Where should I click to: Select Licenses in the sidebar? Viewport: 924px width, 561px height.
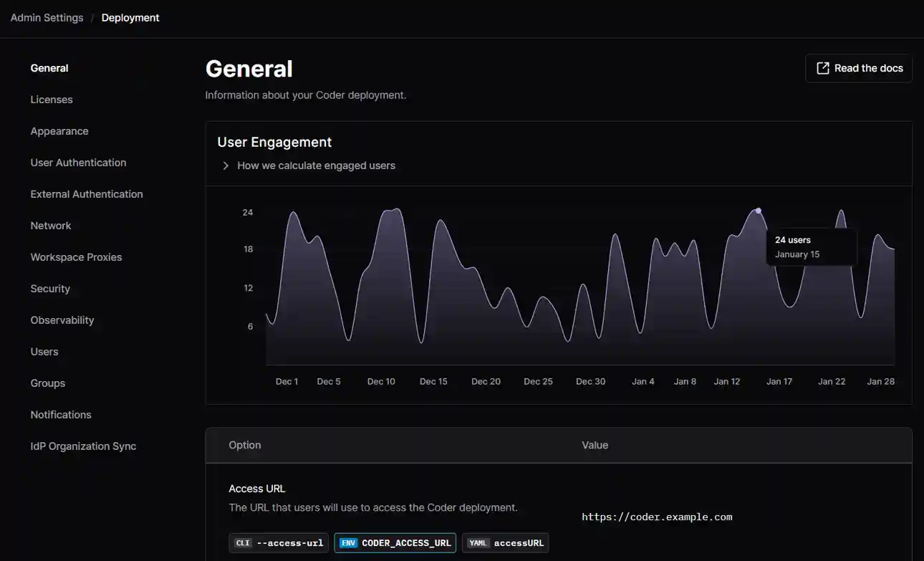[x=52, y=99]
